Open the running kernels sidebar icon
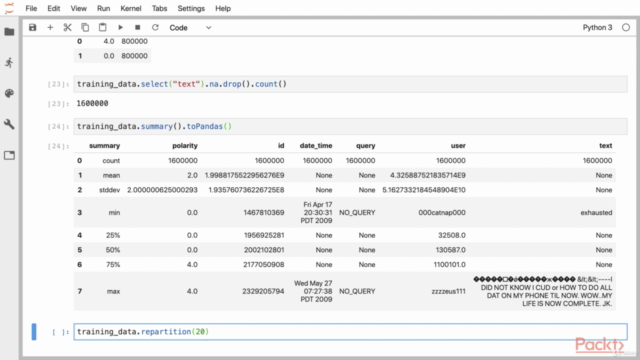Screen dimensions: 640x360 point(9,62)
